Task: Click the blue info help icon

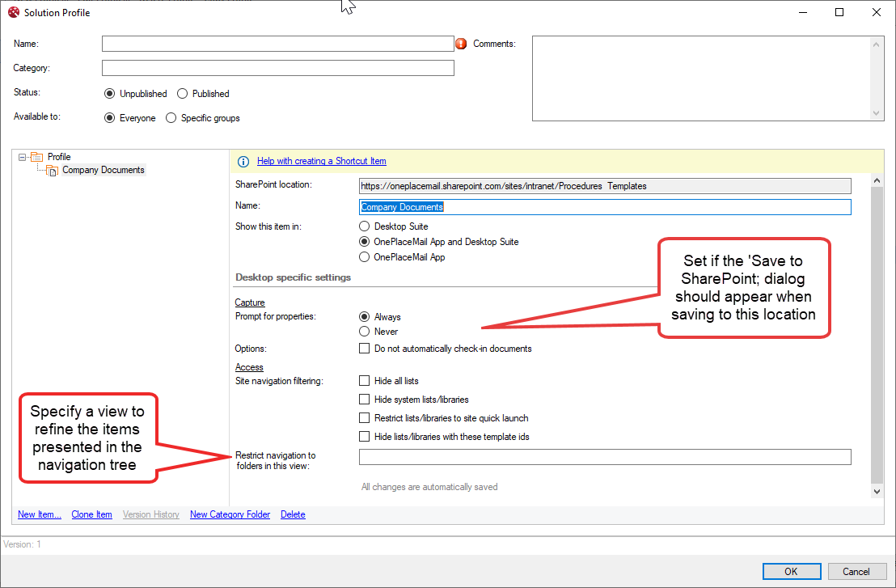Action: (243, 161)
